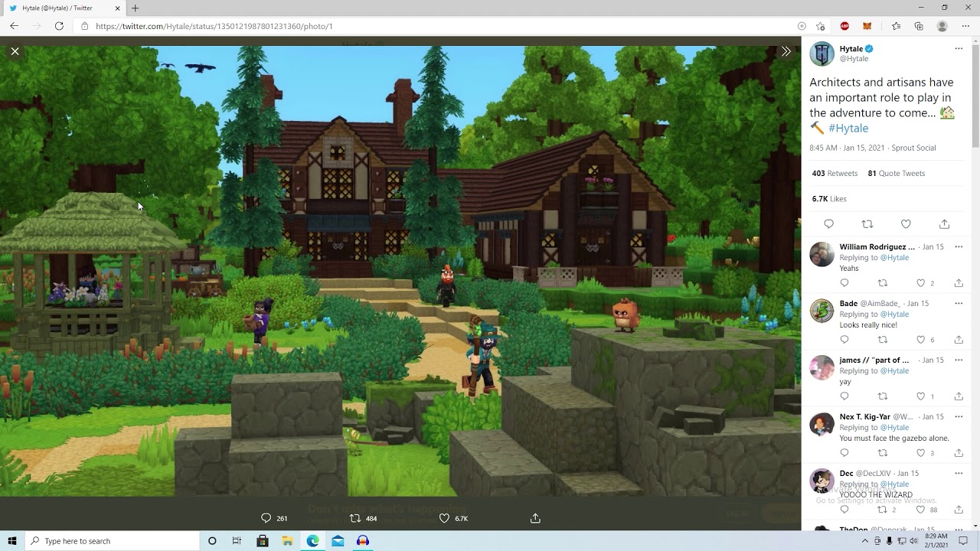Like the "face the gazebo alone" reply
The image size is (980, 551).
click(x=921, y=453)
